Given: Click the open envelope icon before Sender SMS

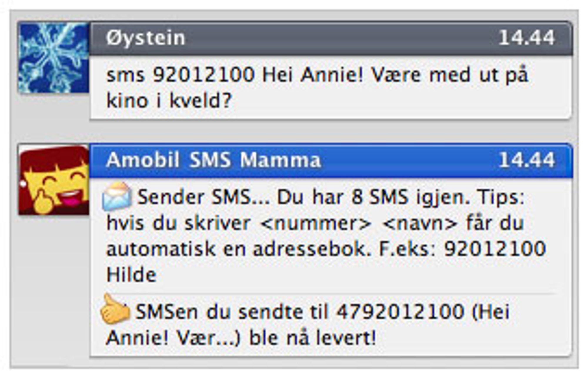Looking at the screenshot, I should point(117,196).
